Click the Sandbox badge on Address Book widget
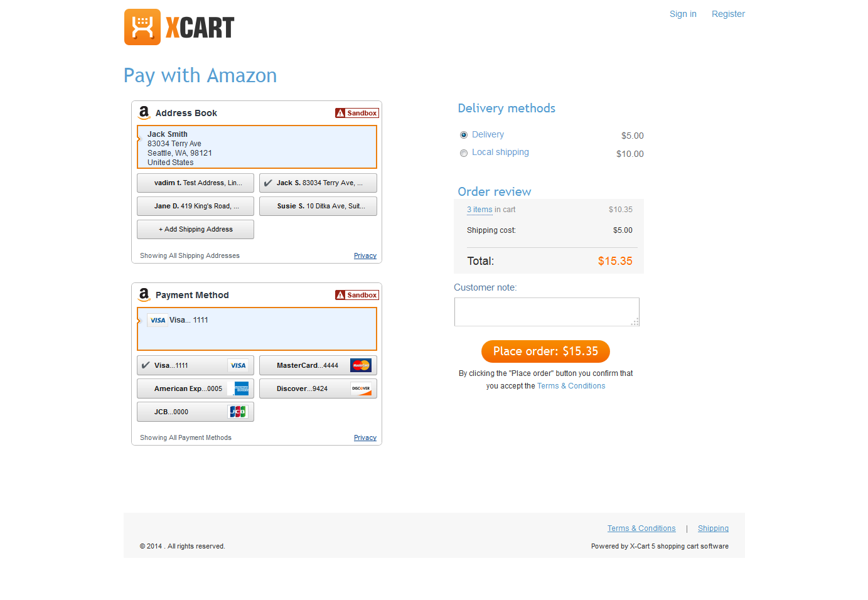Image resolution: width=868 pixels, height=600 pixels. [x=356, y=113]
